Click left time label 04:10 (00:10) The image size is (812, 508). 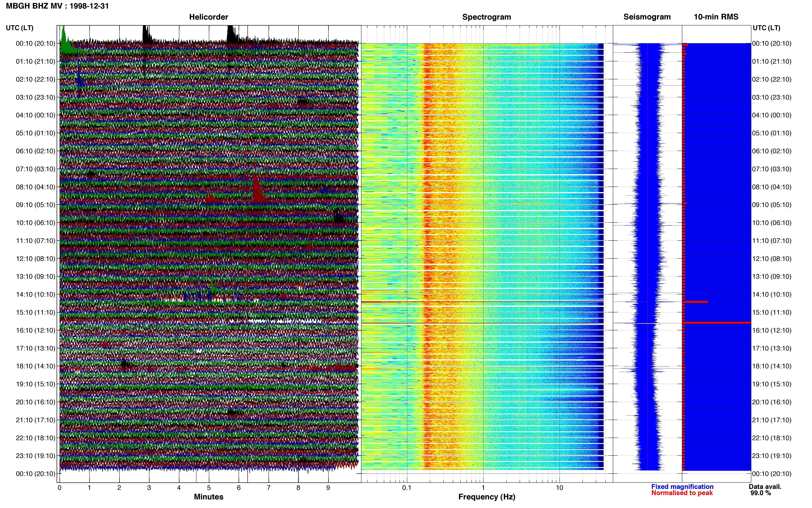[x=36, y=115]
